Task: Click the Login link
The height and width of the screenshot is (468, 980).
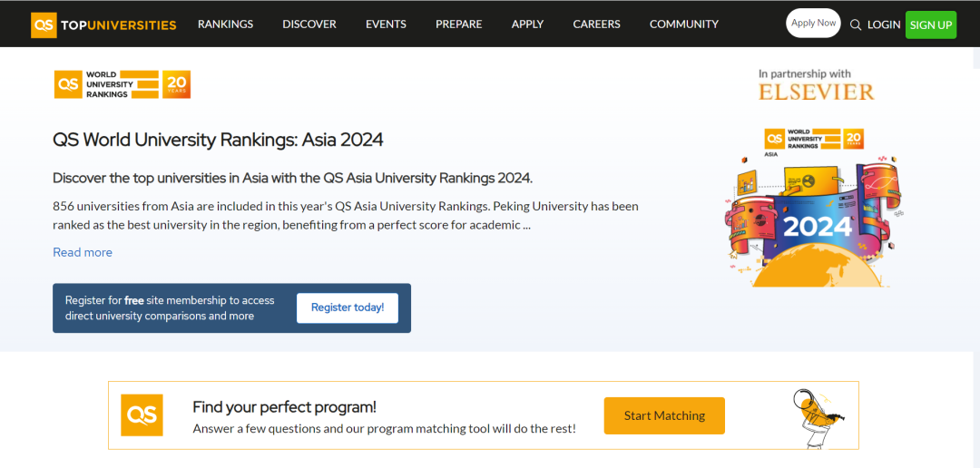Action: [x=883, y=24]
